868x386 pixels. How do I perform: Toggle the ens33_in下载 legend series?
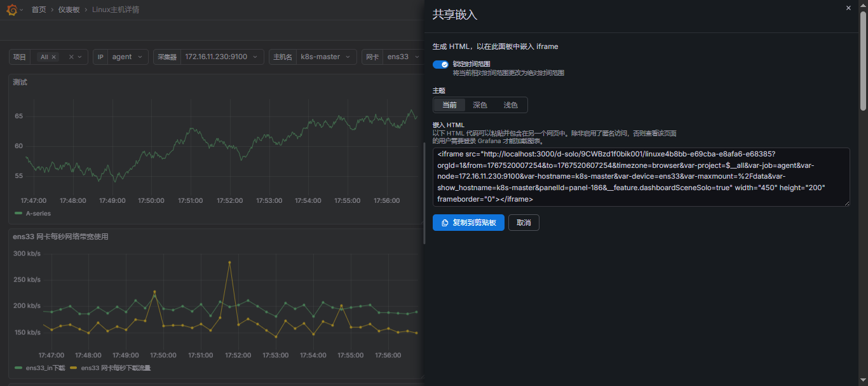coord(44,368)
